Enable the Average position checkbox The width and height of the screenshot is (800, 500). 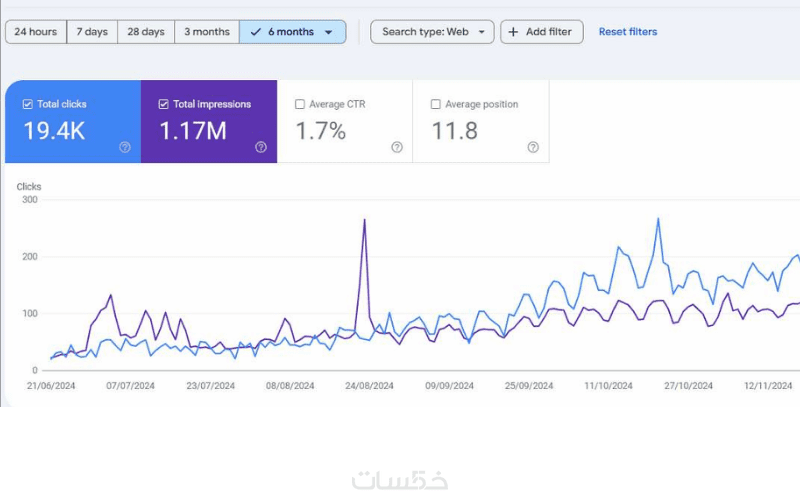436,104
